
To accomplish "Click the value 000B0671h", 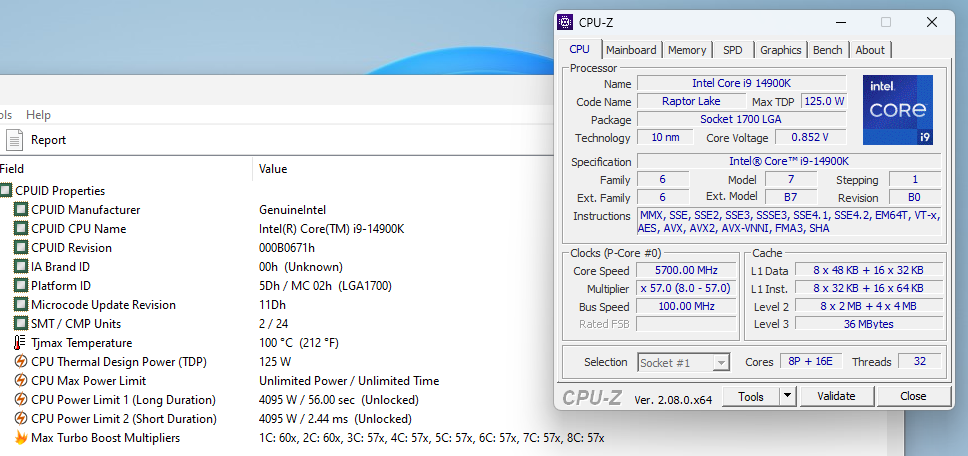I will pyautogui.click(x=286, y=248).
